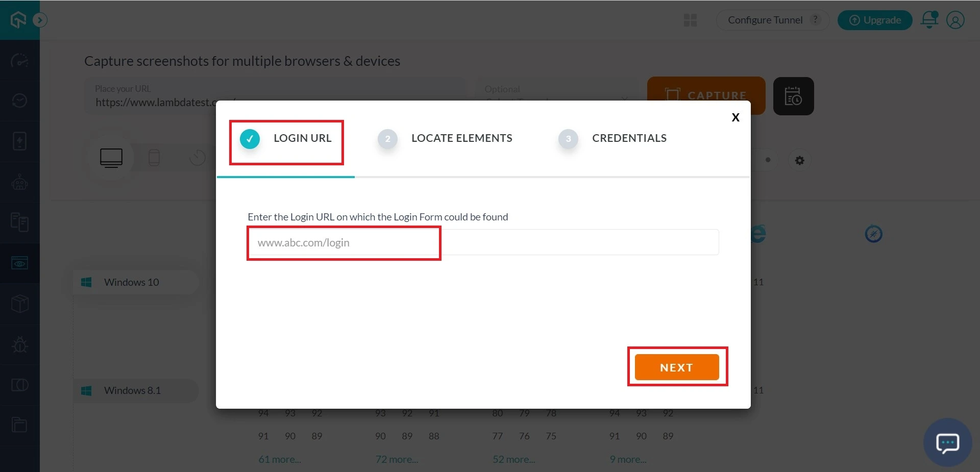Close the login dialog with X
980x472 pixels.
[735, 117]
